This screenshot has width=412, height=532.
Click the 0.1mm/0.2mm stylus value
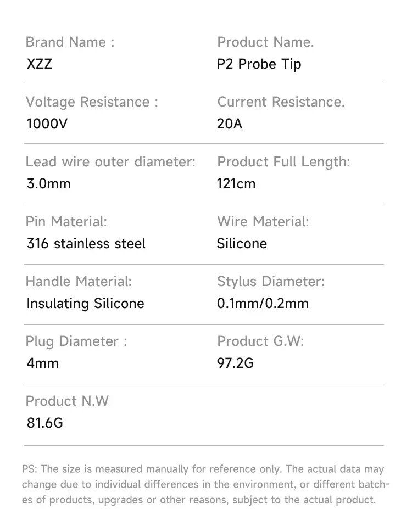tap(263, 304)
